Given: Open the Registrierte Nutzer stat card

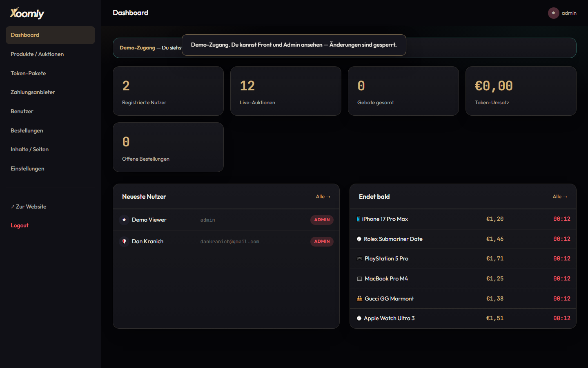Looking at the screenshot, I should click(168, 91).
